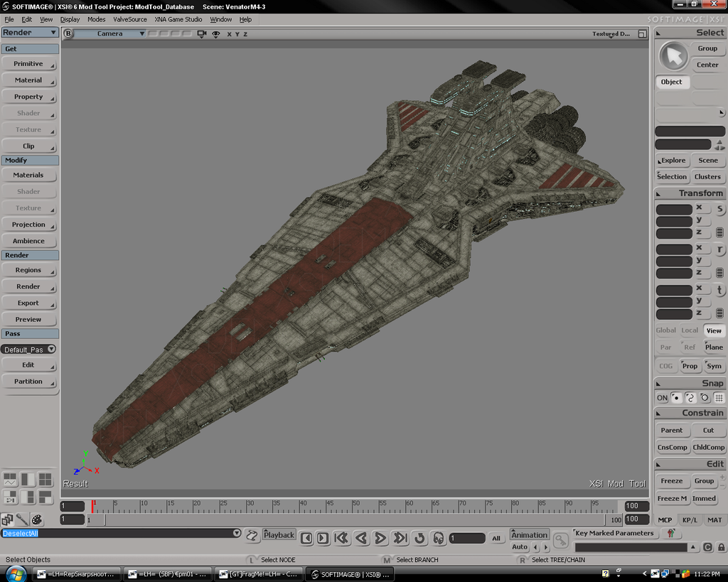Click the viewport maximize icon beside Textured D...
The height and width of the screenshot is (582, 728).
click(x=642, y=34)
